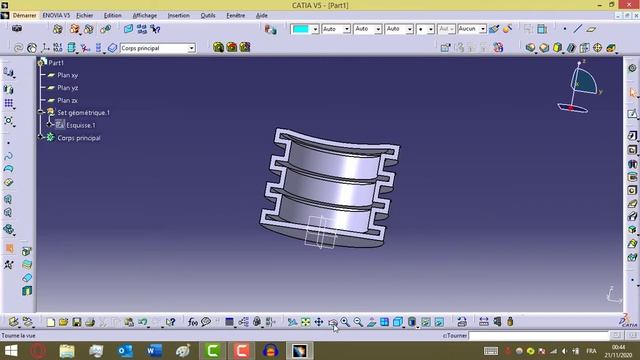
Task: Zoom in with magnifier plus icon
Action: (345, 322)
